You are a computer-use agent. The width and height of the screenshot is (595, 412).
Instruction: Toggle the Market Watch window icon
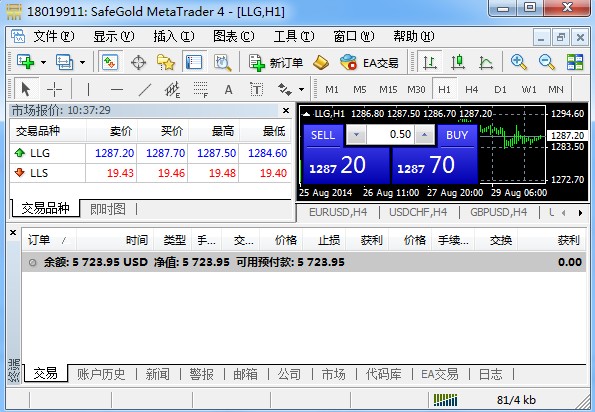point(110,62)
